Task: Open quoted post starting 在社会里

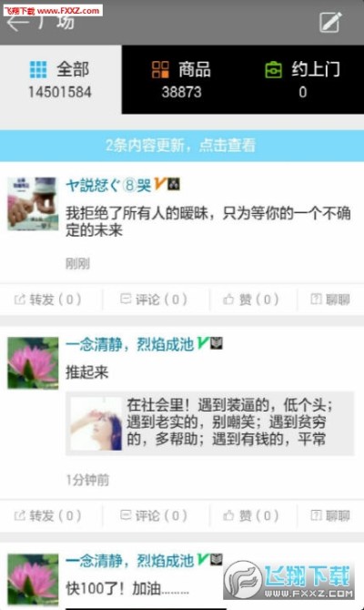Action: point(210,423)
